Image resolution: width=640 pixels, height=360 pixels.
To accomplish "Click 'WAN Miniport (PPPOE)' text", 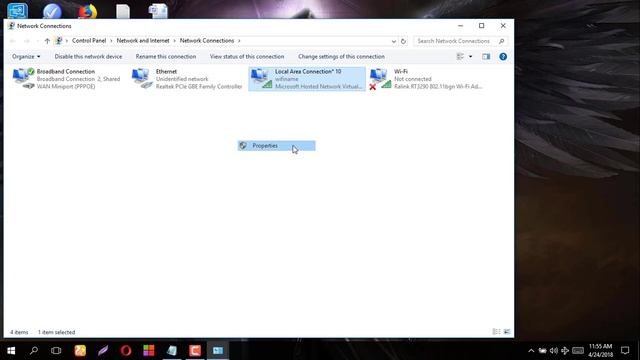I will click(66, 87).
